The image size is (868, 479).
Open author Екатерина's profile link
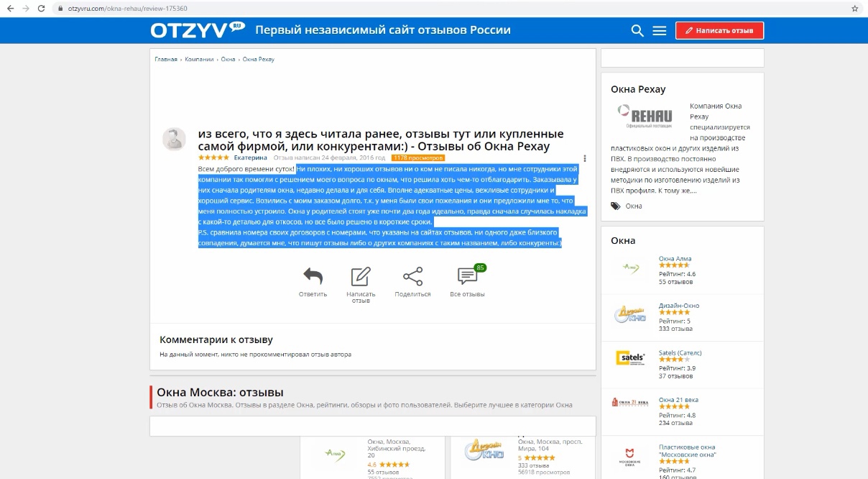click(251, 158)
